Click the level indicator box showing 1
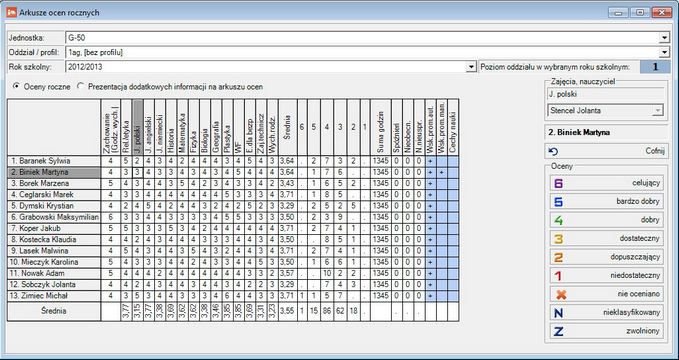 click(x=655, y=67)
